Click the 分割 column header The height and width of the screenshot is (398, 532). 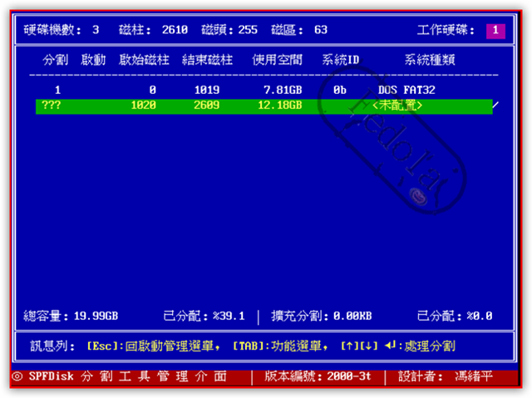pyautogui.click(x=57, y=61)
